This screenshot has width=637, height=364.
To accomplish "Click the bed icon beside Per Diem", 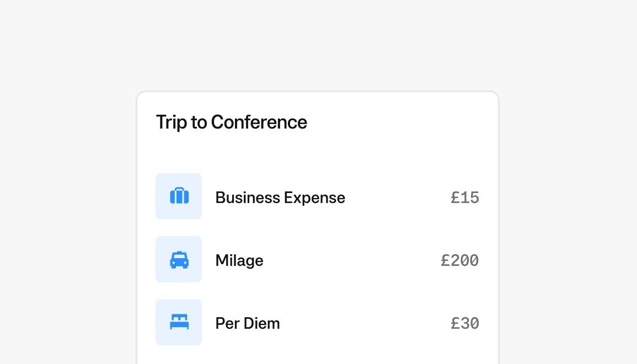I will click(179, 322).
